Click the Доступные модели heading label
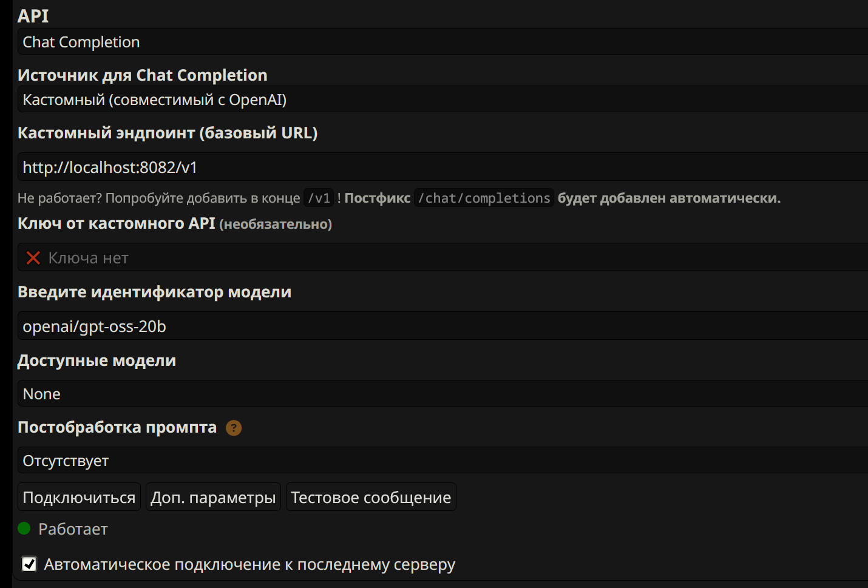 coord(97,360)
